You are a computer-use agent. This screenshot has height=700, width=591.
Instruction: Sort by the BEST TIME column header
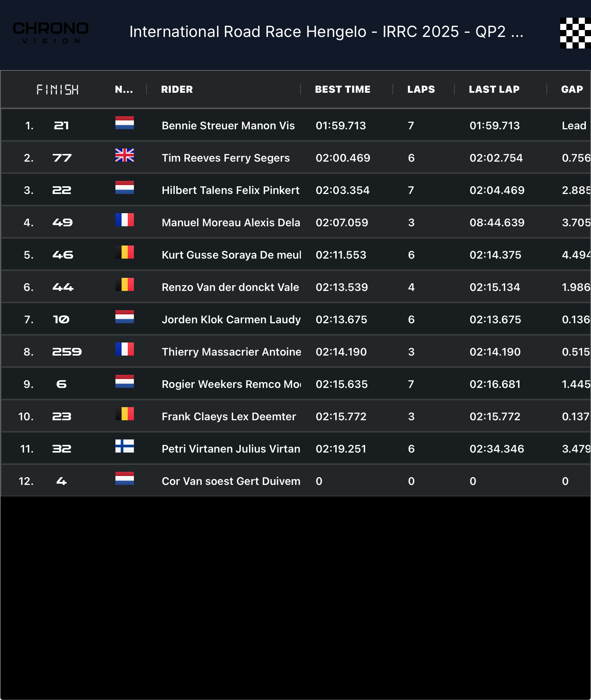point(342,89)
